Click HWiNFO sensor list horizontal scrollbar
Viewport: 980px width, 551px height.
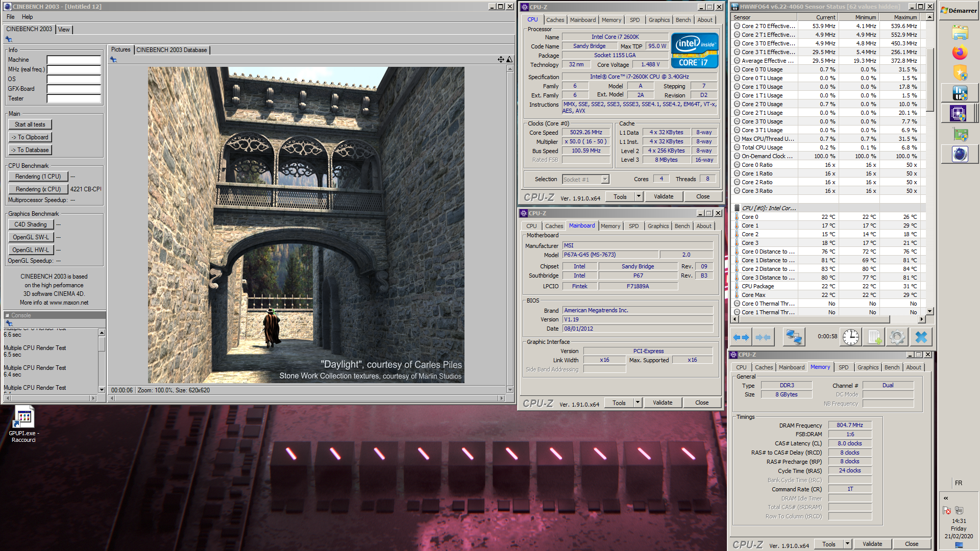(828, 319)
